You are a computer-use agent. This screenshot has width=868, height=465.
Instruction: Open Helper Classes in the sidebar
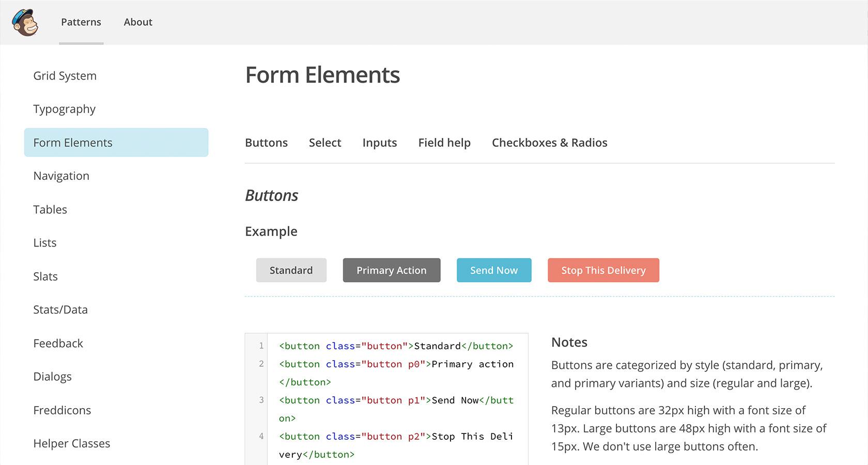click(72, 443)
